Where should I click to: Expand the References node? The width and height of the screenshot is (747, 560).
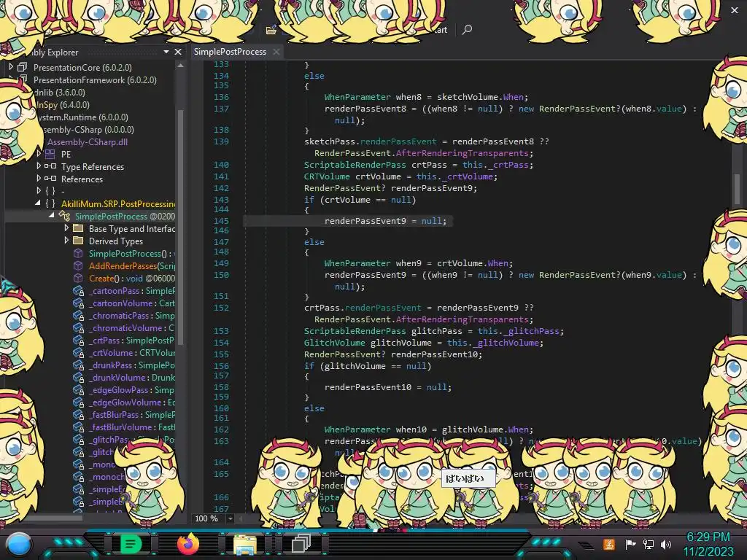[x=39, y=178]
